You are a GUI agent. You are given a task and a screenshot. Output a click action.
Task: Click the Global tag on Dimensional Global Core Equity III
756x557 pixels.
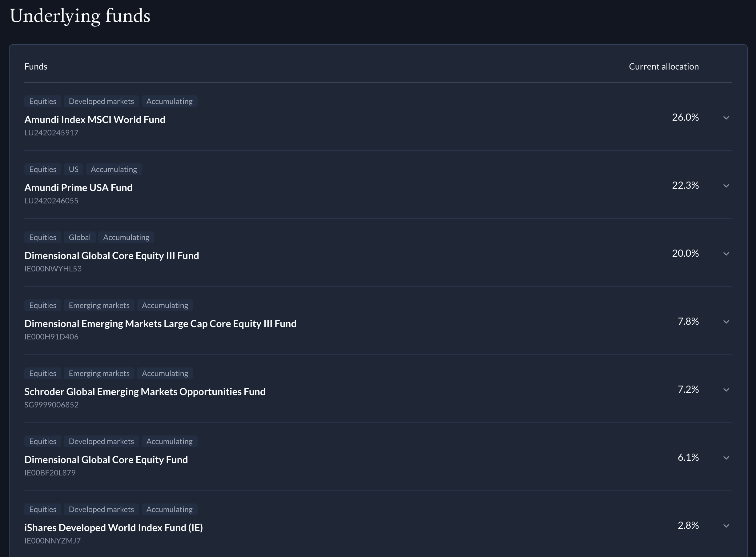tap(80, 237)
